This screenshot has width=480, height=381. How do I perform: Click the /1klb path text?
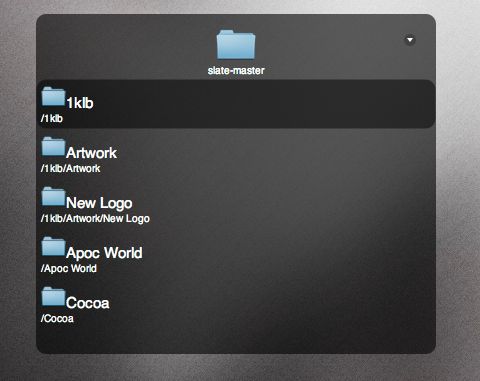tap(52, 118)
